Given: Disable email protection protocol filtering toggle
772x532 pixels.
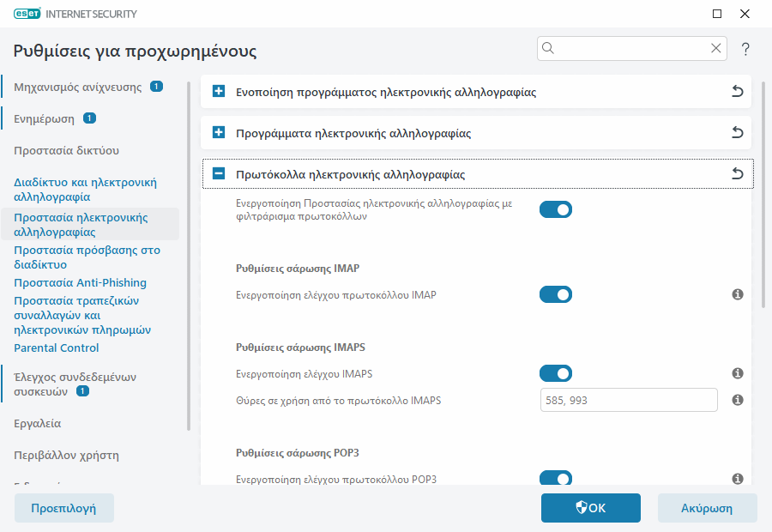Looking at the screenshot, I should click(x=555, y=209).
